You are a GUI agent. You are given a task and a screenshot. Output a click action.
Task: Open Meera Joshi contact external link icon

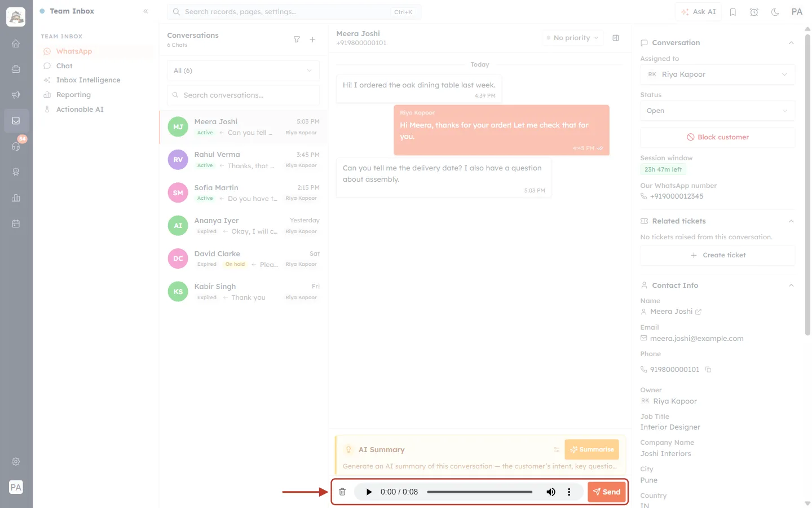699,312
